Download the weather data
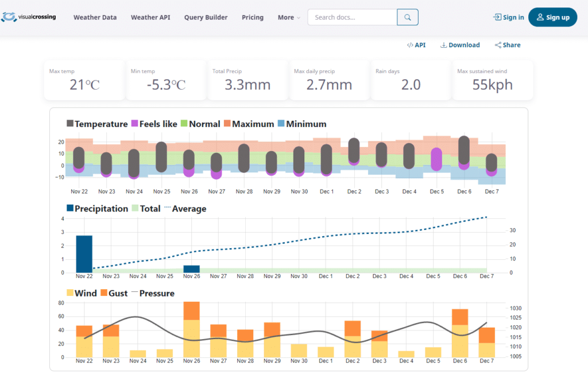The height and width of the screenshot is (377, 588). click(460, 45)
